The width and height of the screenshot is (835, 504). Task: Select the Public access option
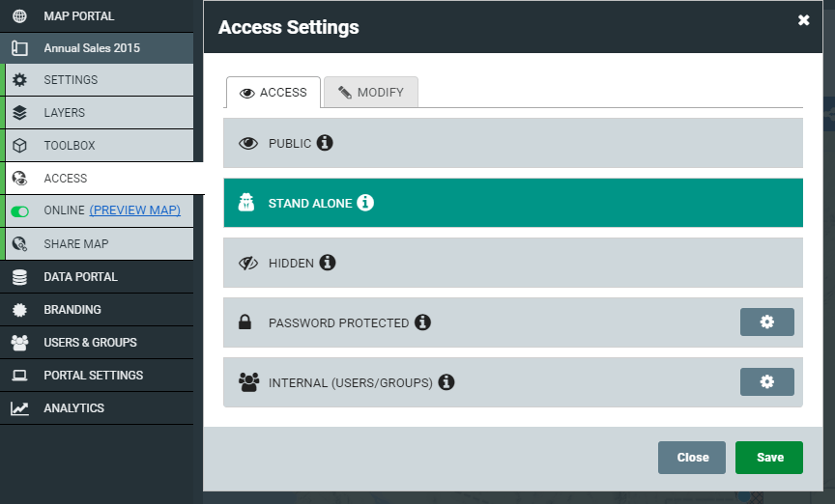point(513,143)
